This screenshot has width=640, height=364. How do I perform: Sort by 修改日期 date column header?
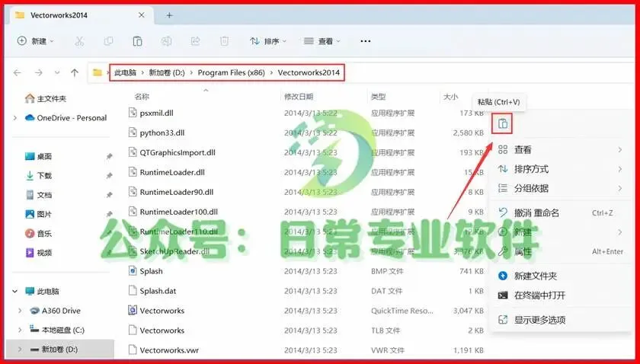click(299, 97)
